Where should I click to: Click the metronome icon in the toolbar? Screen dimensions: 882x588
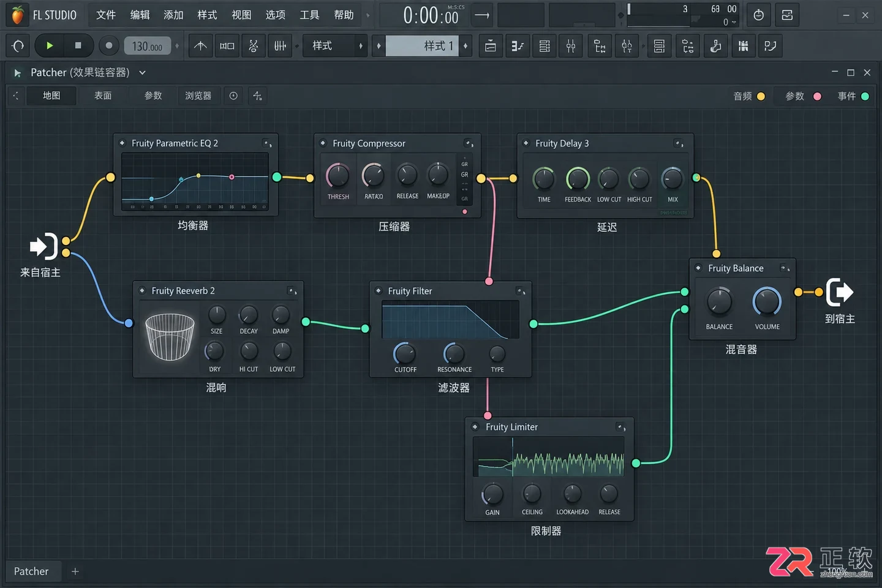coord(200,46)
